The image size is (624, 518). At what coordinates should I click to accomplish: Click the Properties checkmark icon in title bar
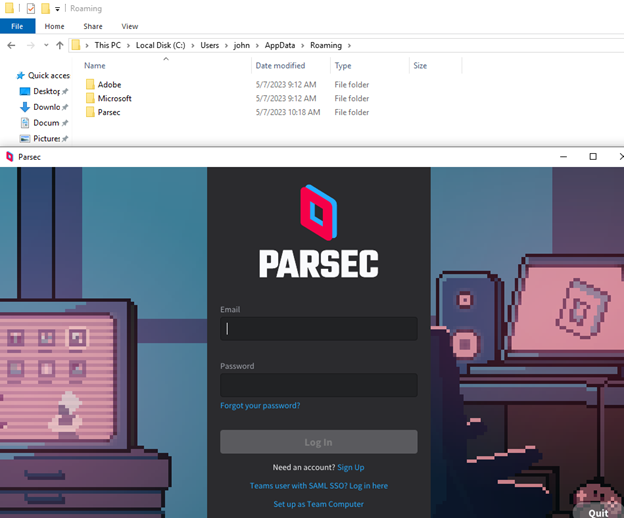30,8
